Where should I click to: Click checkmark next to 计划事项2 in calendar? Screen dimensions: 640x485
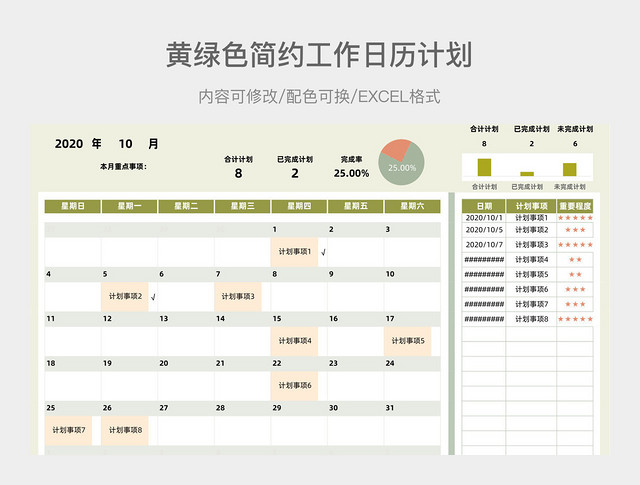click(153, 297)
